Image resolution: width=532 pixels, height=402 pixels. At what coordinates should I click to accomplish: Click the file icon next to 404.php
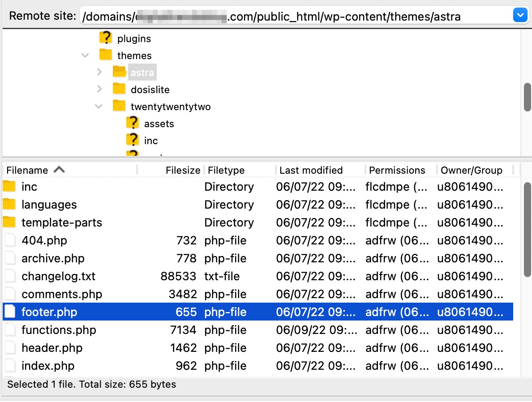[10, 240]
